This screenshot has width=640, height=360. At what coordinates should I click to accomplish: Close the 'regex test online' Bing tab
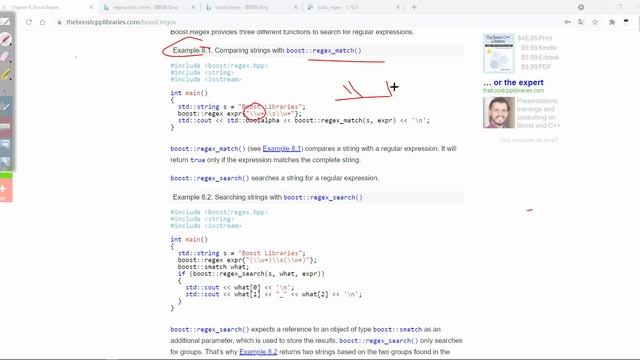coord(193,7)
